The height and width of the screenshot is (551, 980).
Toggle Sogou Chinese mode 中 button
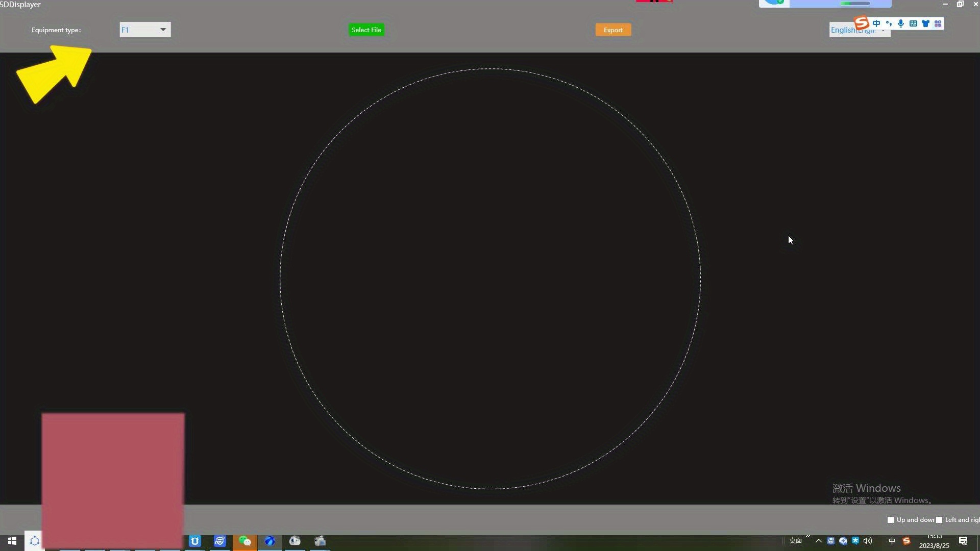tap(876, 23)
